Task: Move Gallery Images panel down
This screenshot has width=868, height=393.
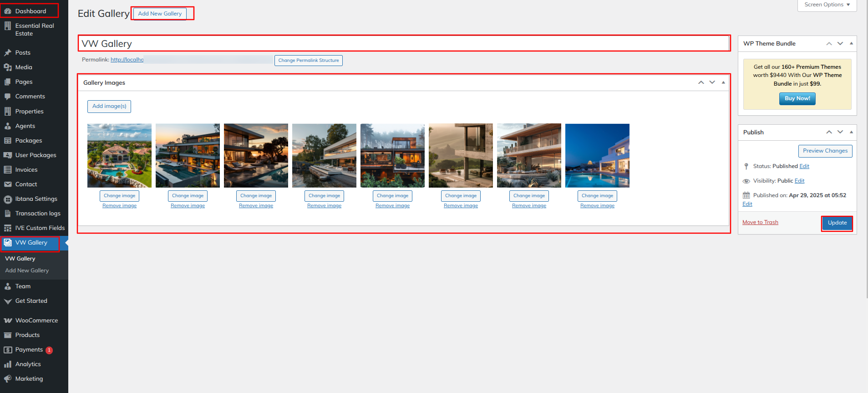Action: (712, 82)
